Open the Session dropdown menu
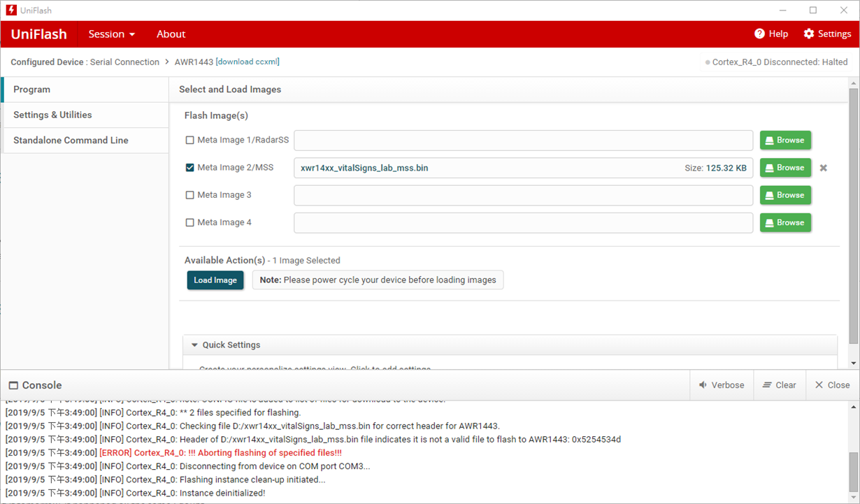860x504 pixels. 112,34
